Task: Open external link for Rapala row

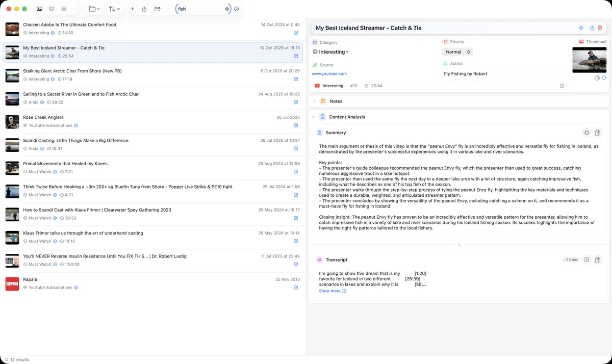Action: [x=296, y=288]
